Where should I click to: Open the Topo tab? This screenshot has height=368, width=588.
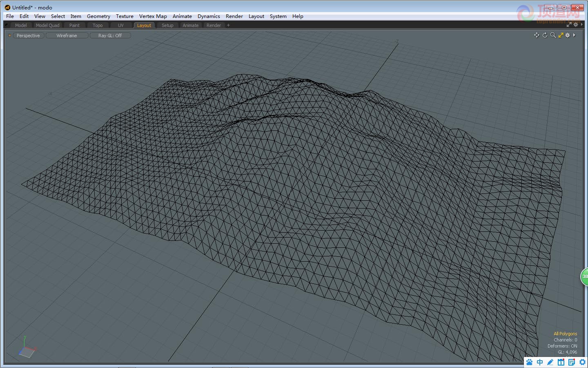pyautogui.click(x=98, y=25)
